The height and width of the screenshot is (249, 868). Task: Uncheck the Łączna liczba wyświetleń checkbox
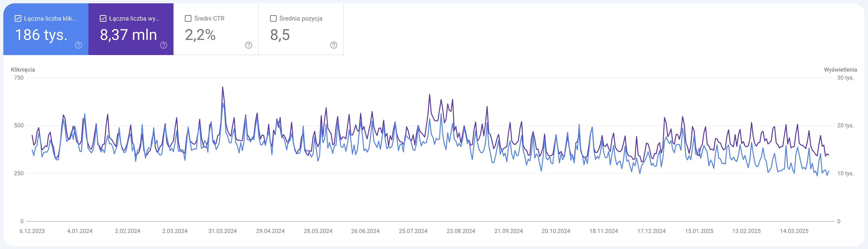[x=103, y=18]
